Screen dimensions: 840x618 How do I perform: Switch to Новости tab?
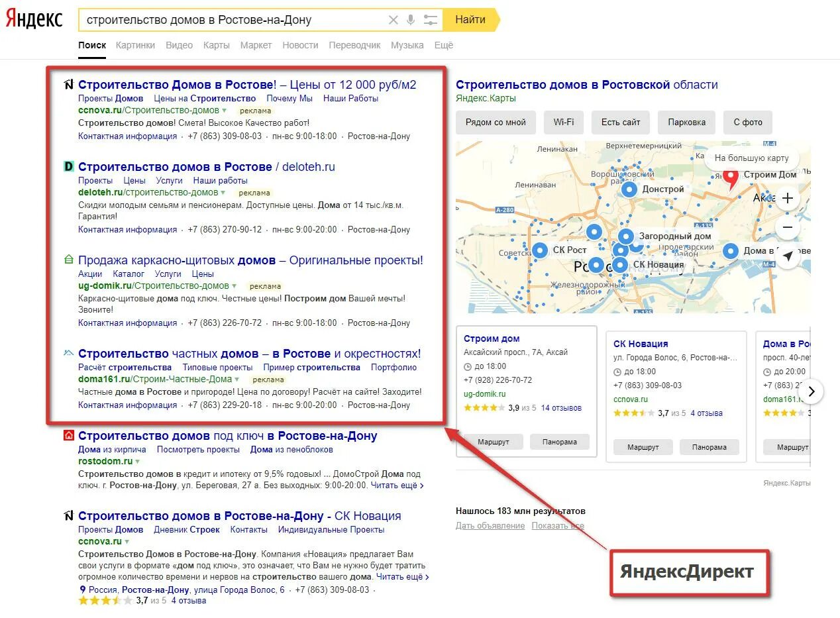click(x=300, y=45)
